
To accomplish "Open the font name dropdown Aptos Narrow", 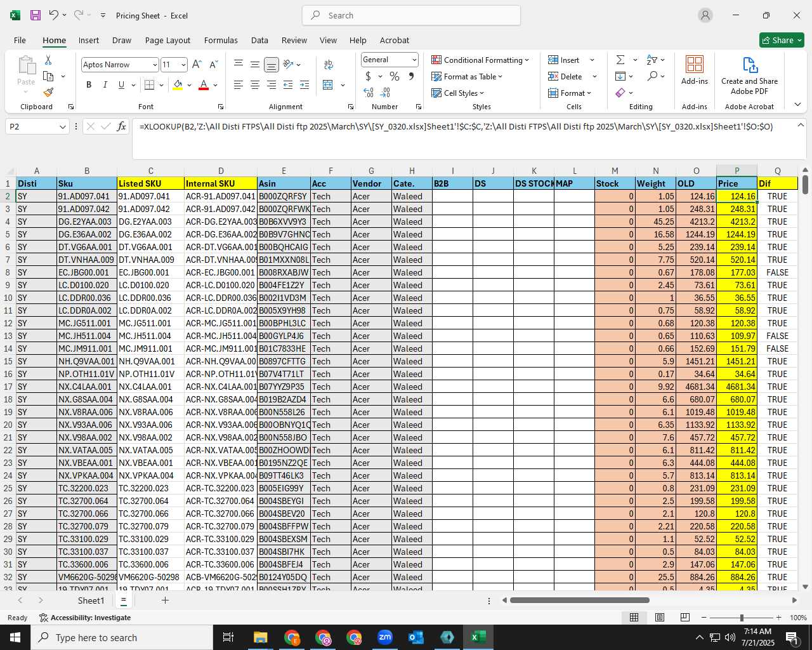I will coord(154,65).
